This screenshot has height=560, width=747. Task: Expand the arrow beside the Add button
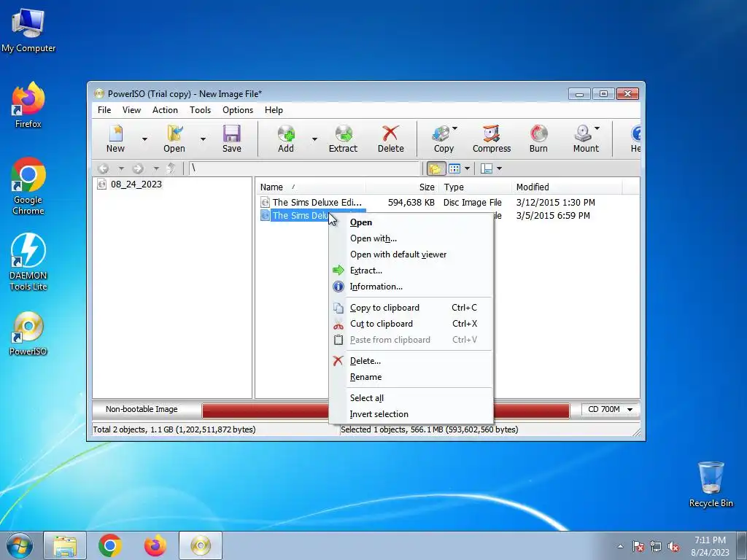click(314, 139)
